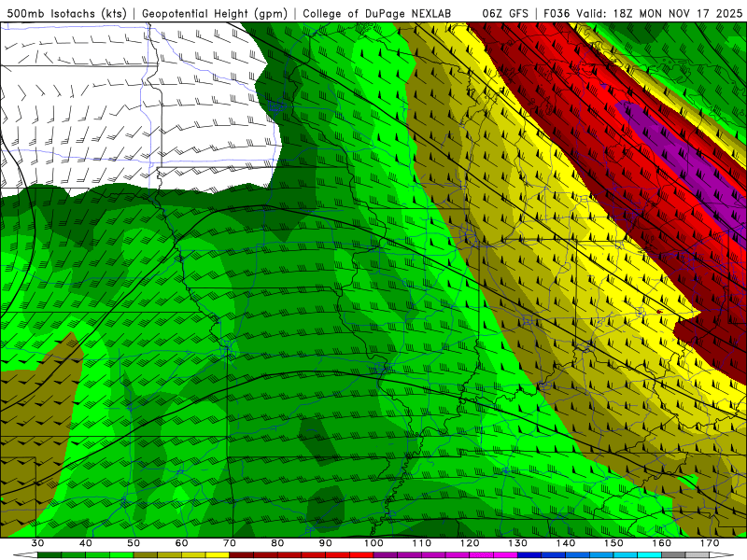Viewport: 747px width, 560px height.
Task: Click the 50 value on the color scale
Action: tap(134, 543)
